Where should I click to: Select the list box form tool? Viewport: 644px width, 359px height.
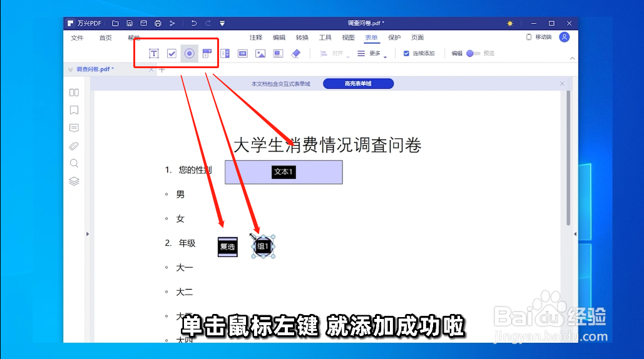coord(225,53)
